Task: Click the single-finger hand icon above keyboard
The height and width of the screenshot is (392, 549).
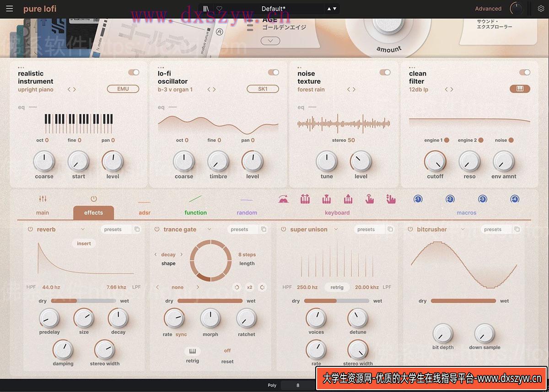Action: tap(369, 199)
